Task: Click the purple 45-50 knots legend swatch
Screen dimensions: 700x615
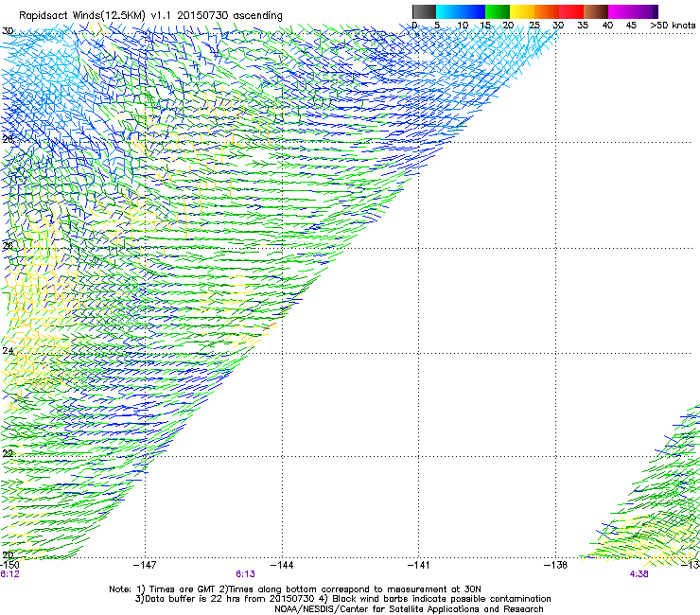Action: click(645, 11)
